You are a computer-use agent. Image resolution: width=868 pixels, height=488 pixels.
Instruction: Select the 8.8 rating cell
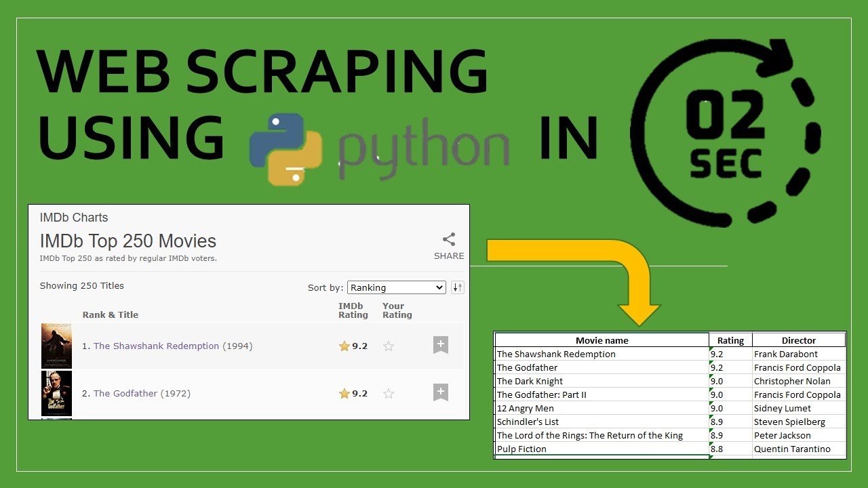point(730,449)
